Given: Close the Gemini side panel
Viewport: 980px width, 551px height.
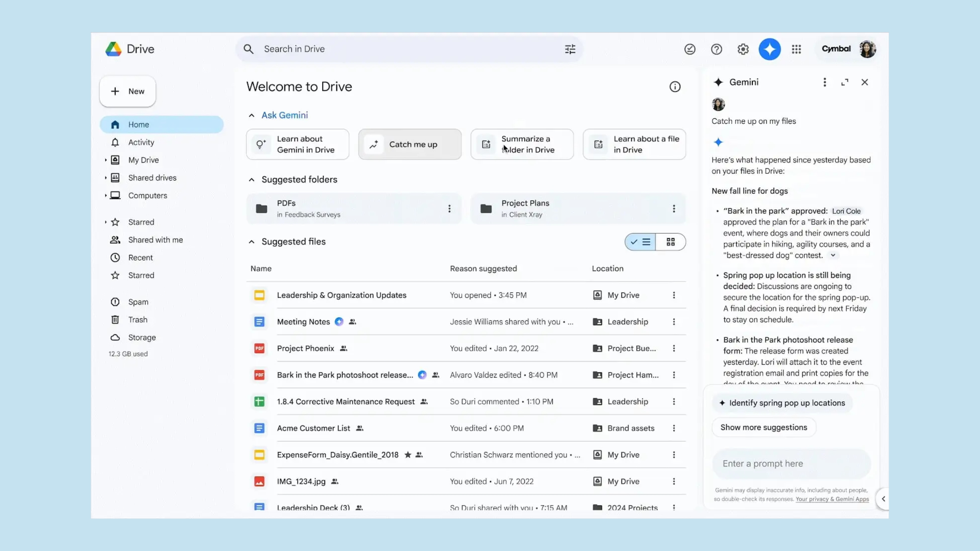Looking at the screenshot, I should click(x=864, y=82).
